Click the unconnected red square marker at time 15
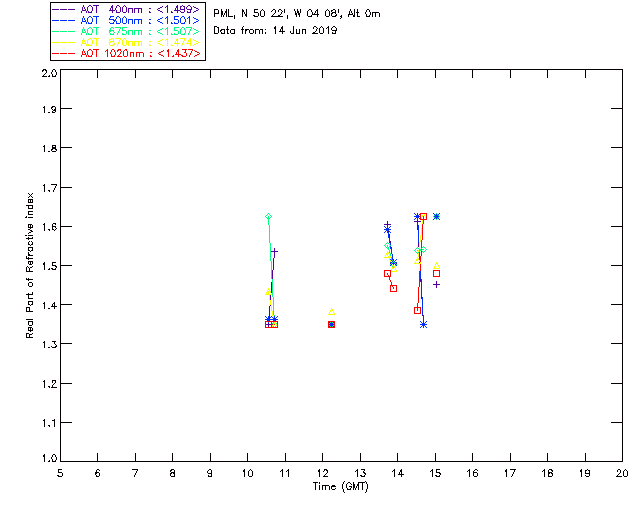The height and width of the screenshot is (512, 640). [436, 274]
